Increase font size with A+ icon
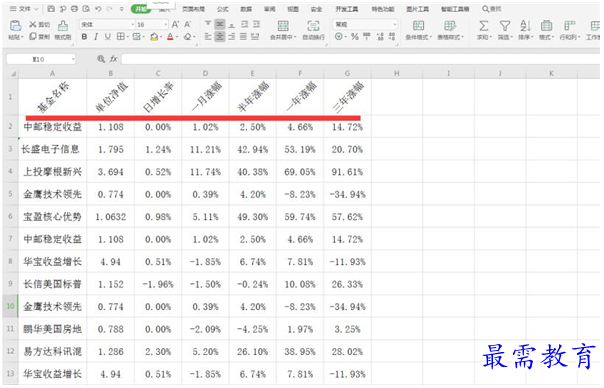 pyautogui.click(x=175, y=24)
